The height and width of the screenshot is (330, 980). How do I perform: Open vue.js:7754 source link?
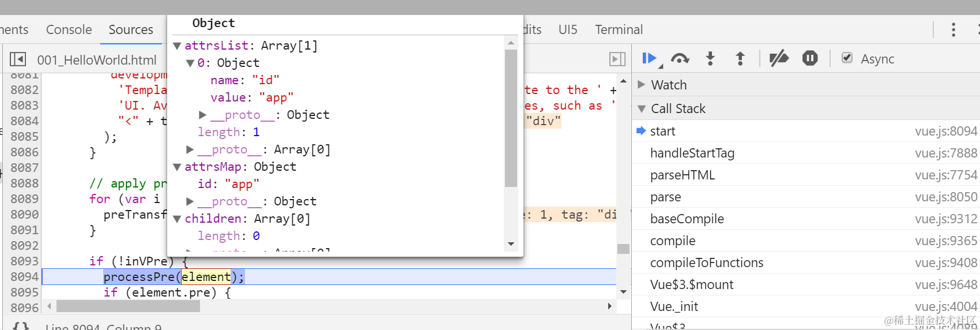click(946, 175)
